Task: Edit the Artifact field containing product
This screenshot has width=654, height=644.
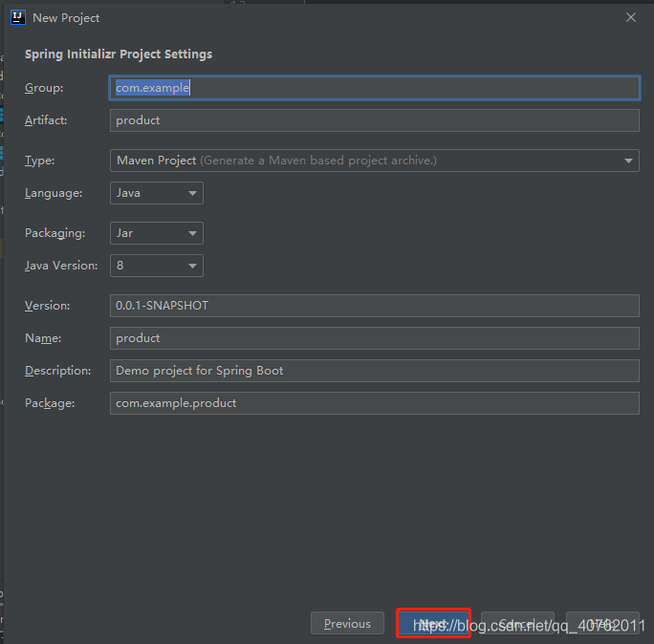Action: tap(374, 120)
